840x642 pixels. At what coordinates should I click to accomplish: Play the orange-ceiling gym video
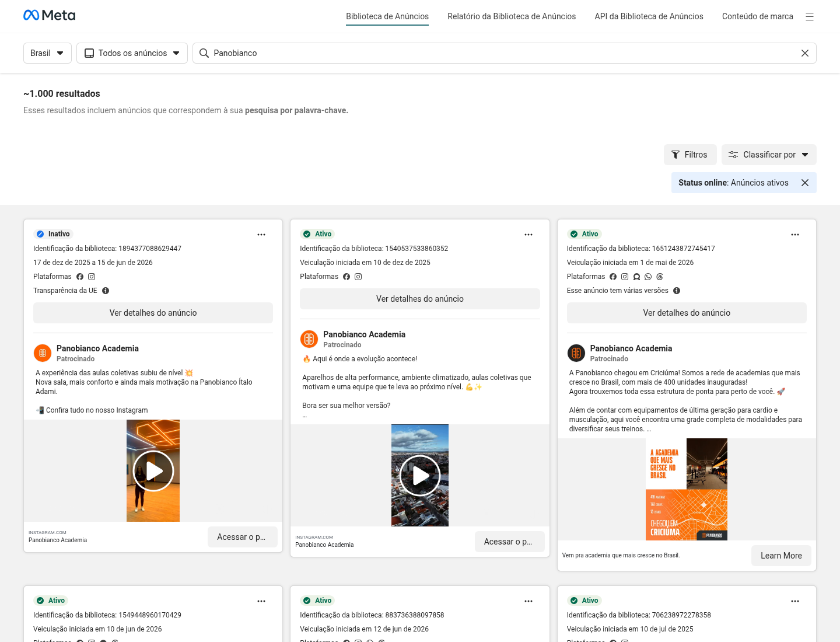[153, 471]
